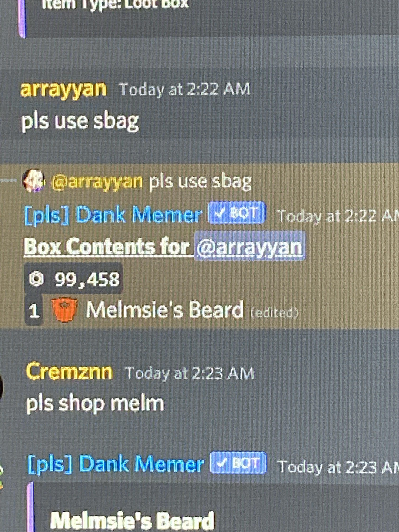Click the first Dank Memer BOT verified badge

click(x=237, y=213)
